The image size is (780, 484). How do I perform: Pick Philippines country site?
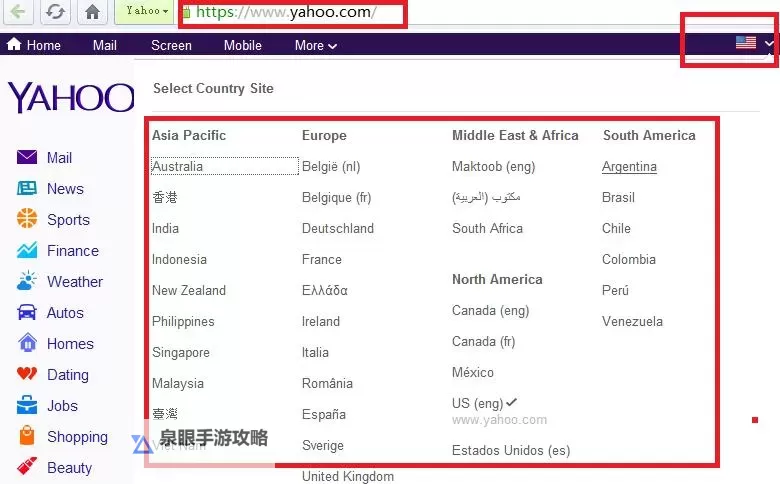tap(183, 322)
